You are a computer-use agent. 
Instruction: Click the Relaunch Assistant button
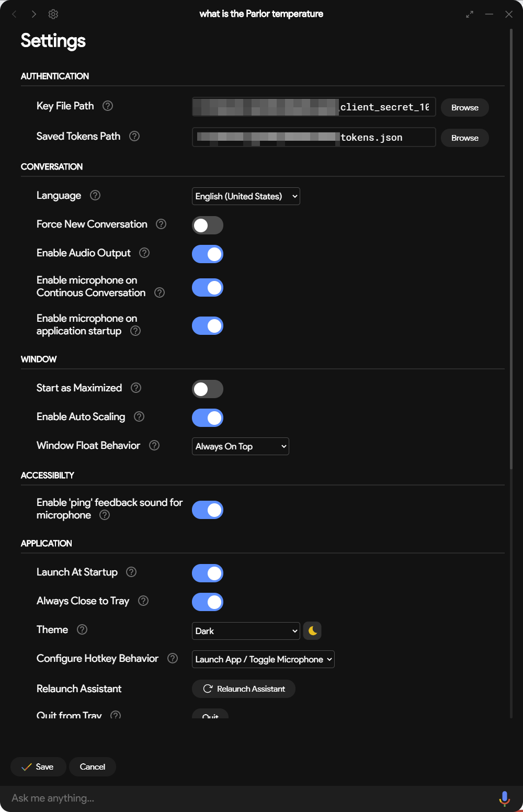tap(243, 689)
